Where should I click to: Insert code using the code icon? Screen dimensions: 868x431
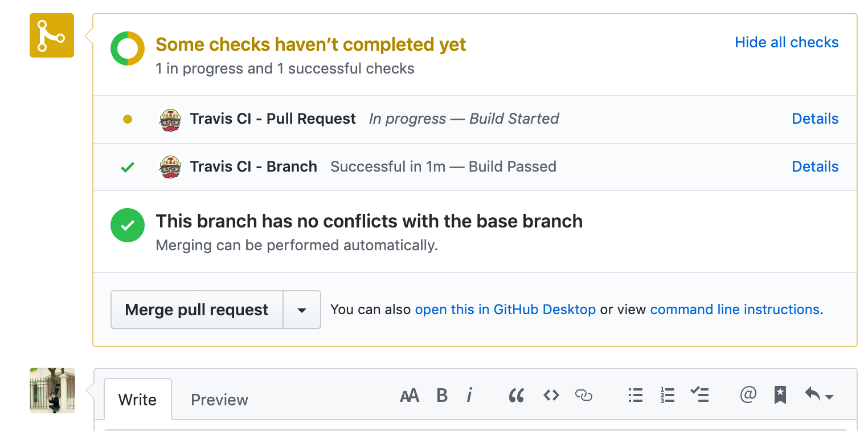pos(551,395)
